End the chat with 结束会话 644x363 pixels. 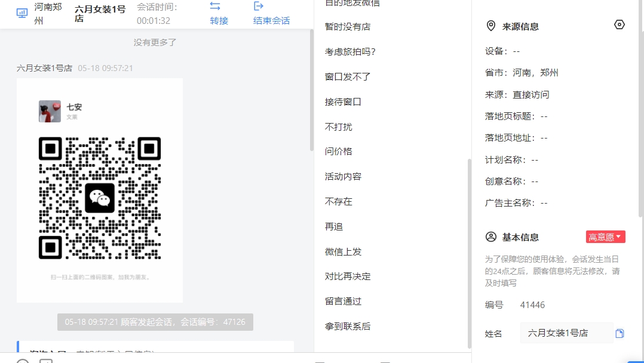[x=271, y=14]
